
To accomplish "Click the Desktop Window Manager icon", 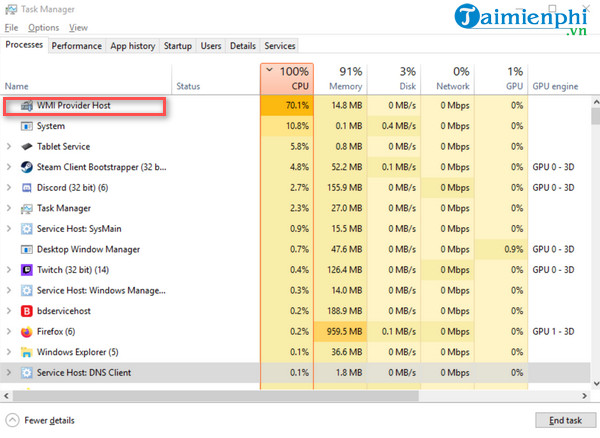I will [x=26, y=249].
